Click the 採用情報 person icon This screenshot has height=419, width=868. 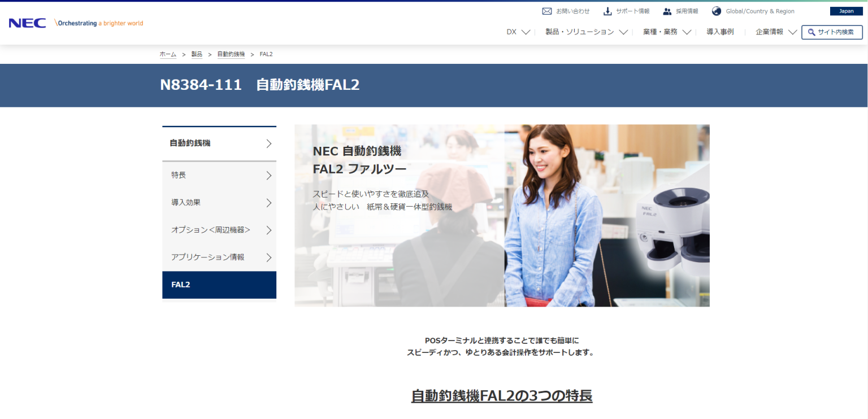tap(666, 11)
